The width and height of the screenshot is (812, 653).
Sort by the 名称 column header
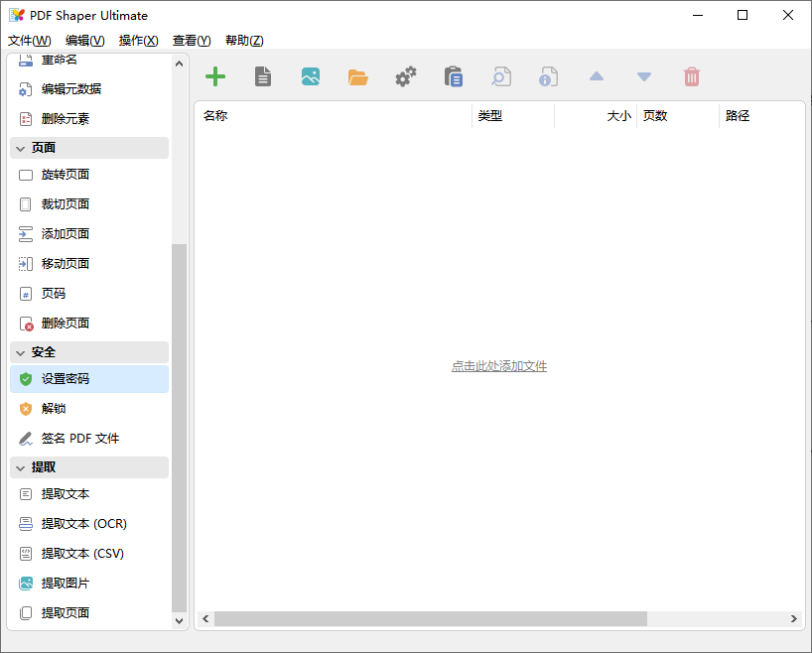click(x=215, y=116)
